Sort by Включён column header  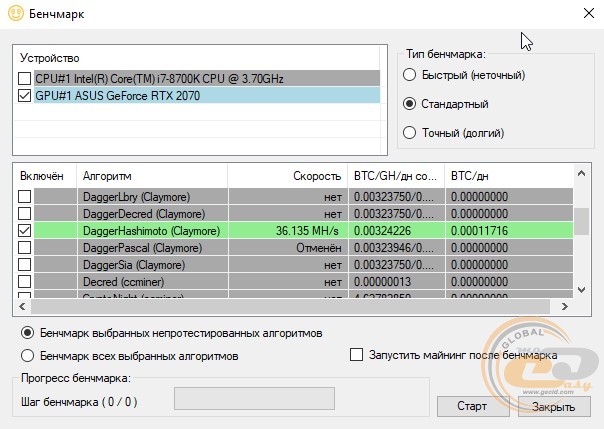(x=45, y=176)
